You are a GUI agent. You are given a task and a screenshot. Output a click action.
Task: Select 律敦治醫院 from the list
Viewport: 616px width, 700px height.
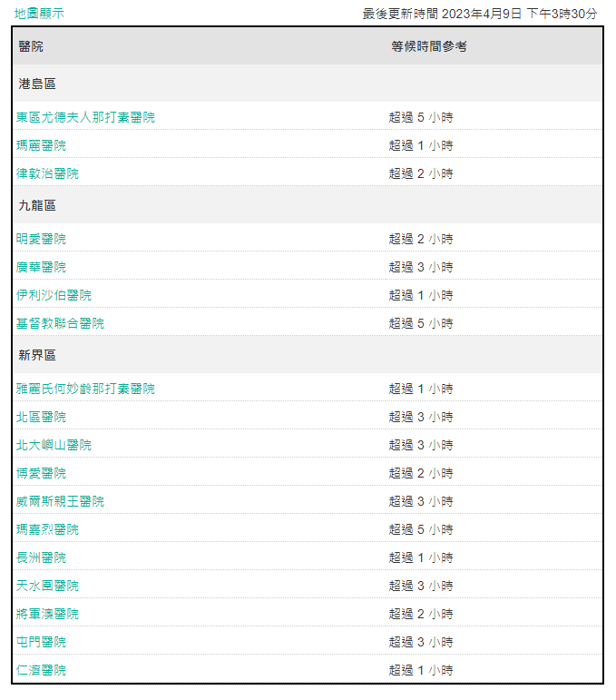pyautogui.click(x=47, y=173)
